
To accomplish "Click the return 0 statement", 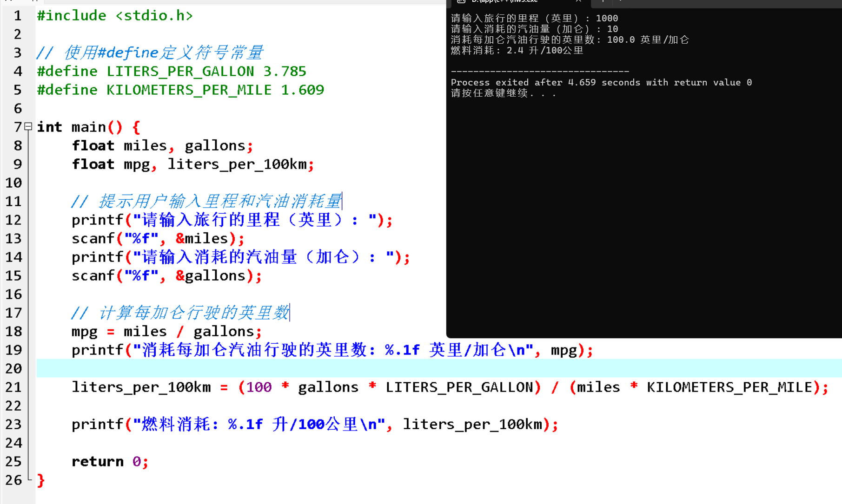I will (110, 462).
